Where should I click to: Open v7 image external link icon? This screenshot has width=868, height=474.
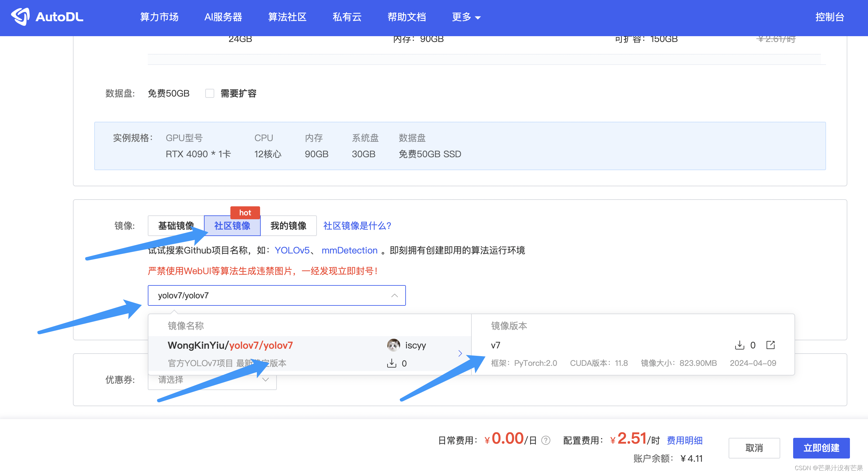[x=770, y=345]
